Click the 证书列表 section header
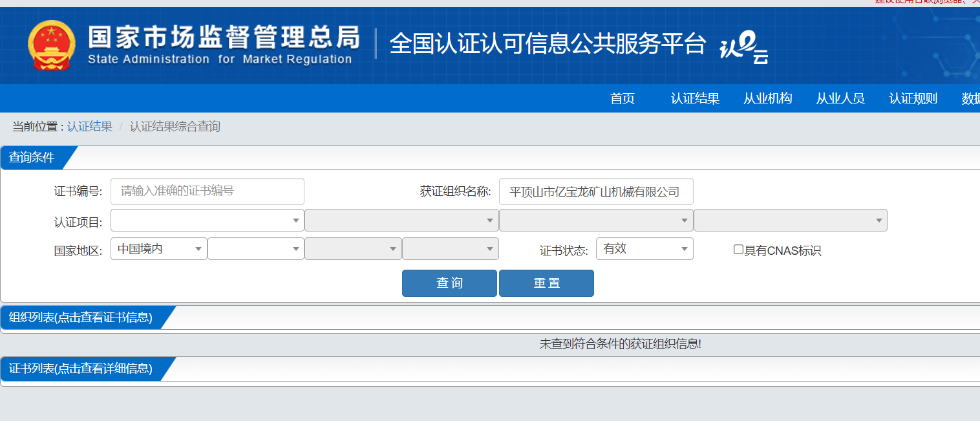 81,369
